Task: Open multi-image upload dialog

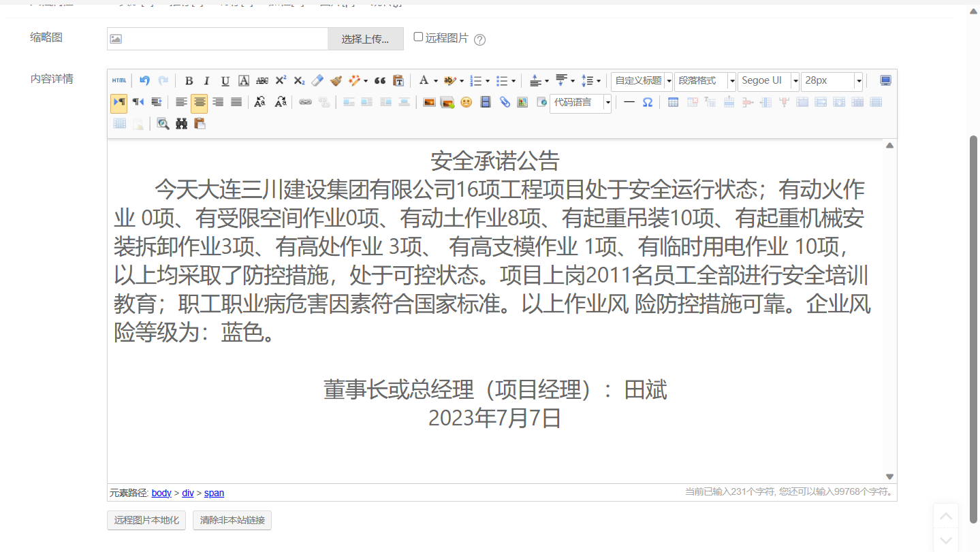Action: coord(447,102)
